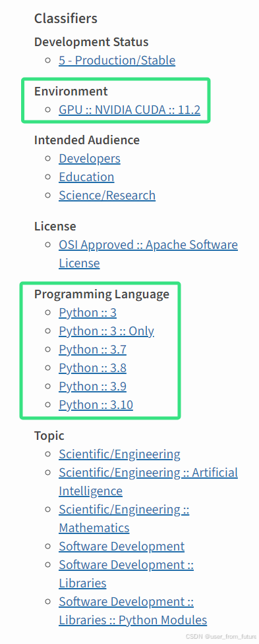This screenshot has height=644, width=259.
Task: Click the Development Status heading
Action: [x=91, y=42]
